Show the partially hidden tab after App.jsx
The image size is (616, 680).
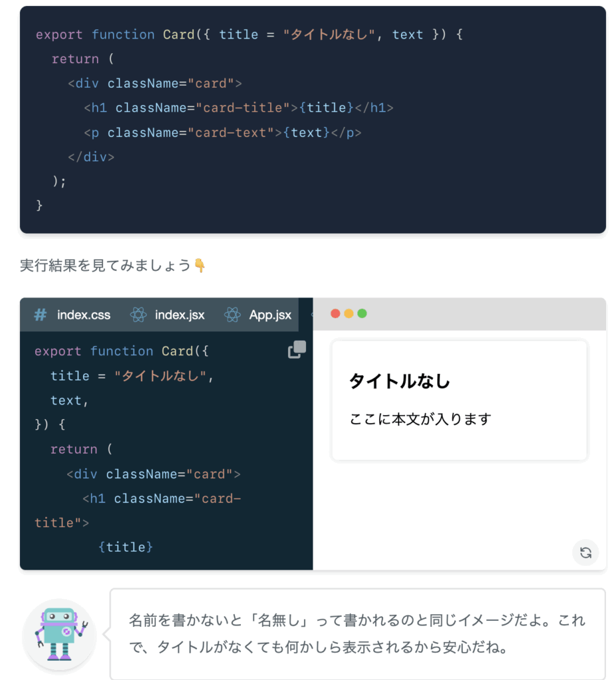click(312, 315)
